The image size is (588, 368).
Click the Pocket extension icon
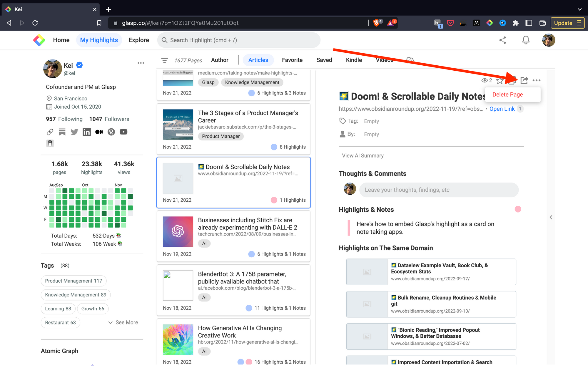[x=450, y=23]
